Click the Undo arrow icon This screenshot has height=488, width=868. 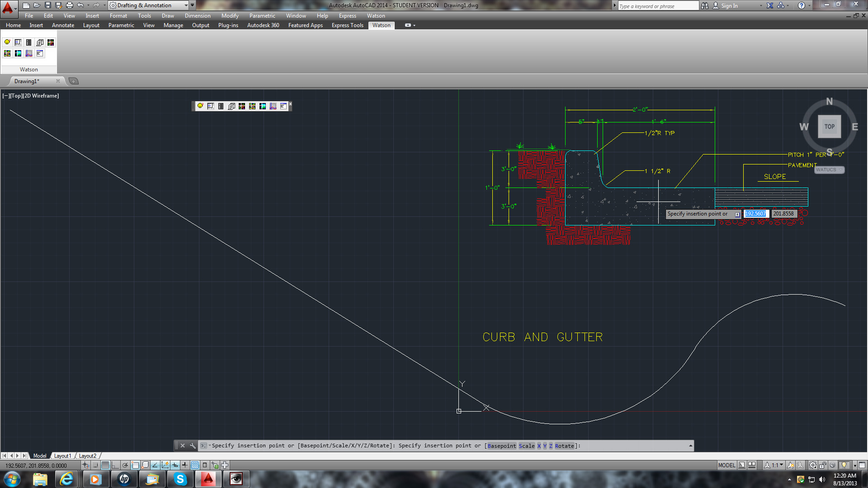[80, 5]
